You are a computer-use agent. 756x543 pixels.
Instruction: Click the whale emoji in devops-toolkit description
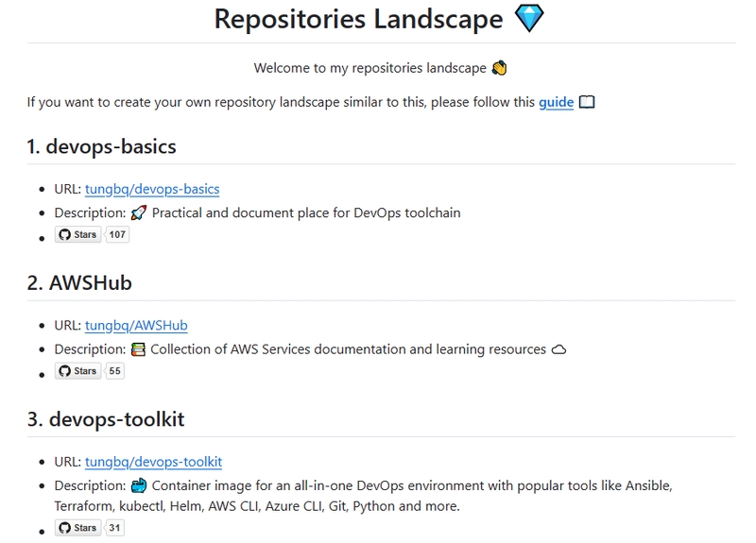click(x=139, y=485)
